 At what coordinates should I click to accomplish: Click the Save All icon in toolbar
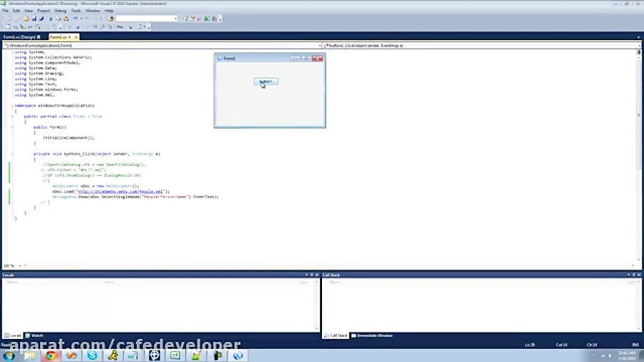pyautogui.click(x=42, y=19)
